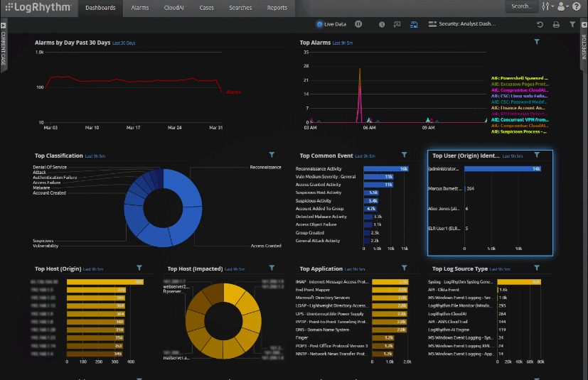The height and width of the screenshot is (380, 588).
Task: Click Top Classification filter icon
Action: click(272, 155)
